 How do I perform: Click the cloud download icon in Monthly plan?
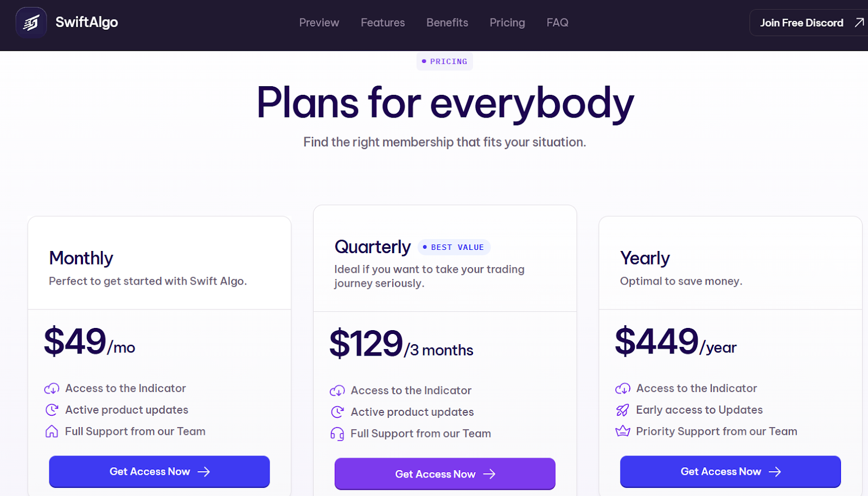(52, 389)
